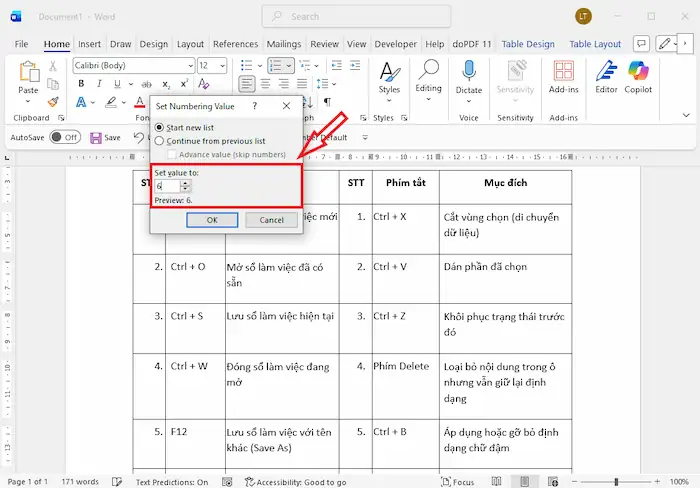Click the Paste icon in Clipboard group
This screenshot has height=488, width=700.
(30, 76)
